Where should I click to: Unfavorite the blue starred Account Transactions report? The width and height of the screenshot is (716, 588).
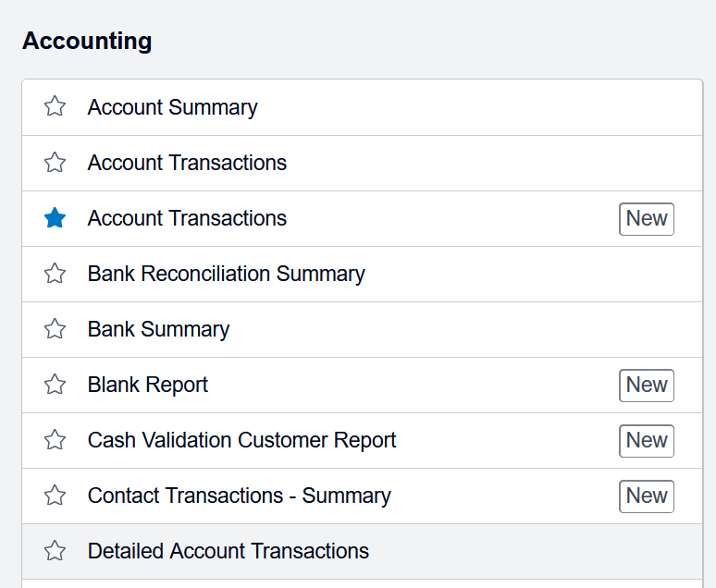[56, 218]
